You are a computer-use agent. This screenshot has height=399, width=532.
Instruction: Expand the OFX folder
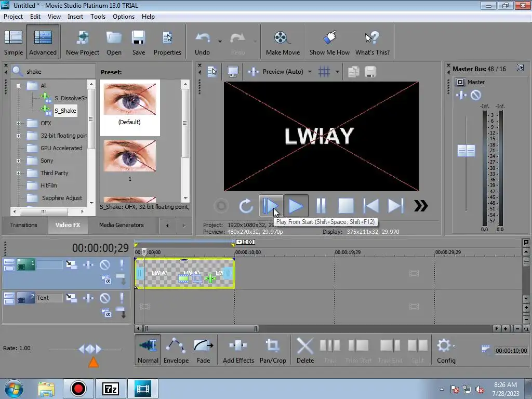[x=19, y=123]
